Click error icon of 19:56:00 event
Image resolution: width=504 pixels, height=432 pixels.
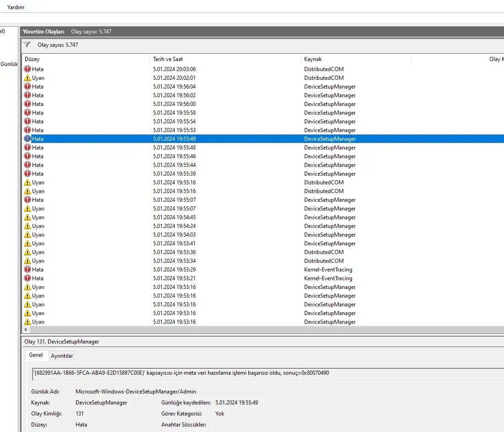[x=27, y=104]
